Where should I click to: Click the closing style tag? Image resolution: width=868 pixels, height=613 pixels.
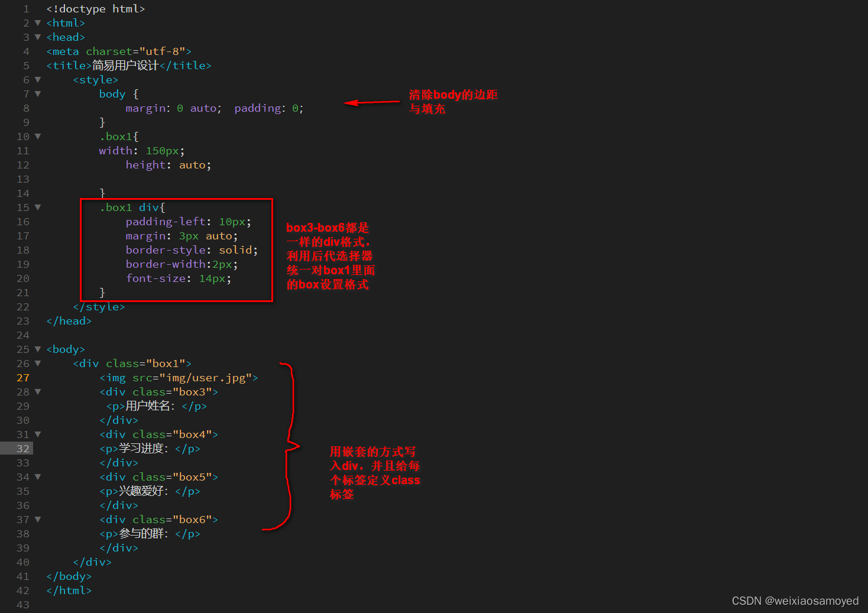[x=99, y=307]
